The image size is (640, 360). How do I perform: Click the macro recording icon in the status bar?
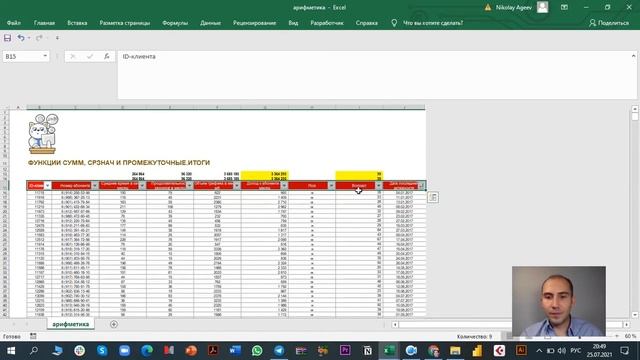tap(33, 336)
